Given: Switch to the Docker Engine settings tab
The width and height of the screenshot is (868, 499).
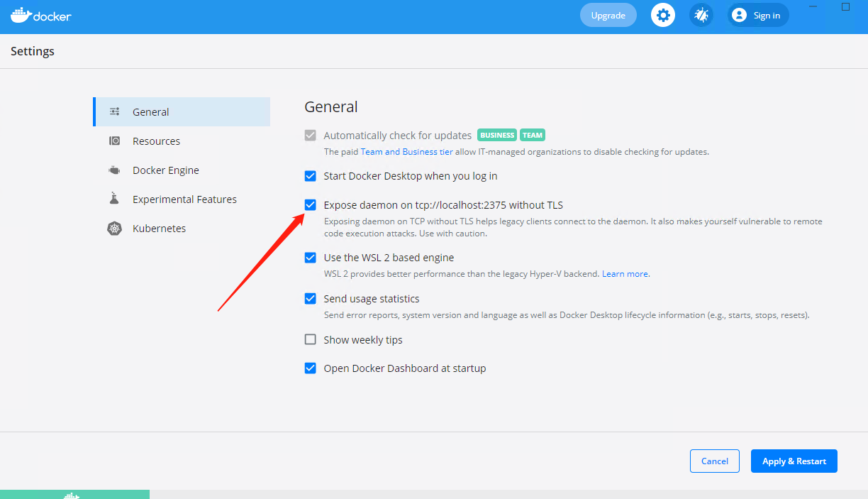Looking at the screenshot, I should (165, 170).
